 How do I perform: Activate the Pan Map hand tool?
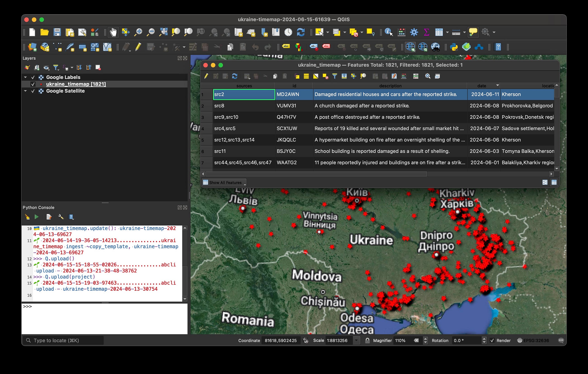click(x=113, y=32)
